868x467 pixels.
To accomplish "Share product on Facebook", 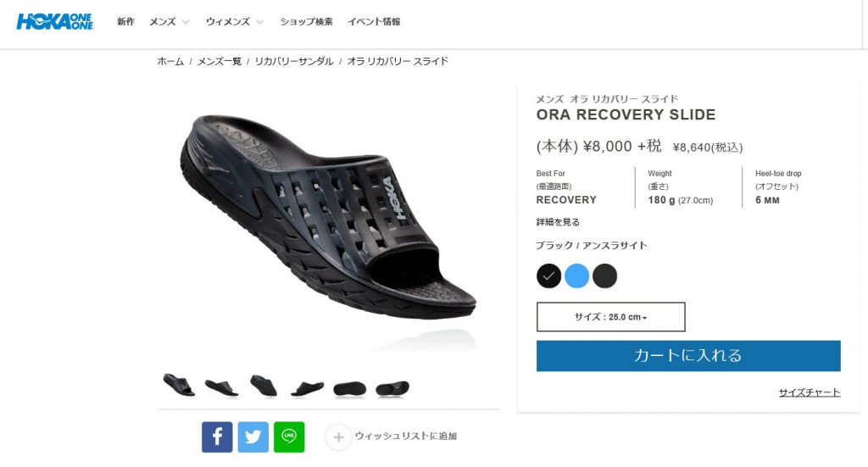I will 217,436.
